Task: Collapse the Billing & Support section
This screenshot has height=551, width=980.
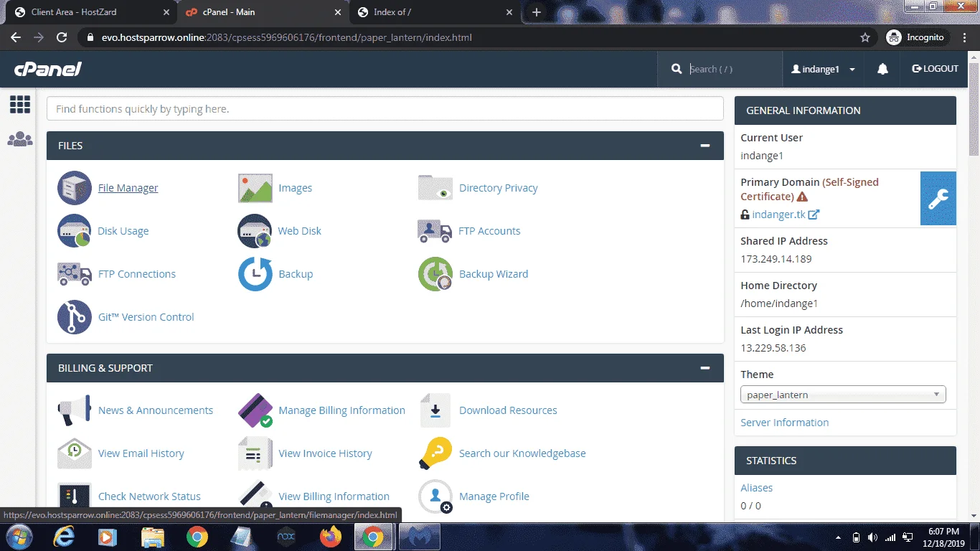Action: 705,368
